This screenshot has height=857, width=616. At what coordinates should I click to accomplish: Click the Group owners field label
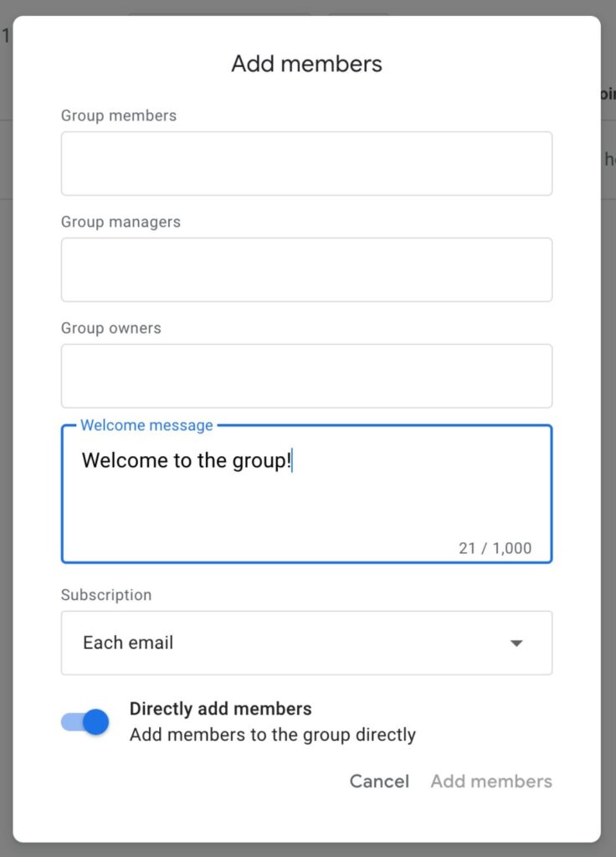point(111,328)
